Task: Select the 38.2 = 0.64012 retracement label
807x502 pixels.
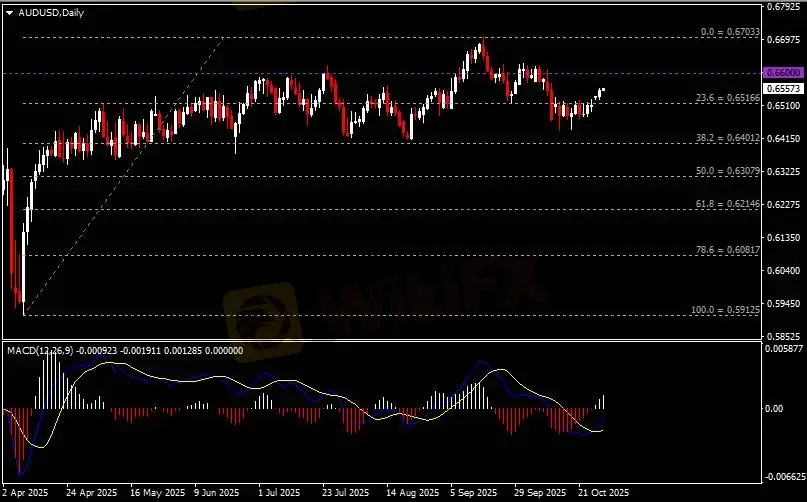Action: pos(723,138)
